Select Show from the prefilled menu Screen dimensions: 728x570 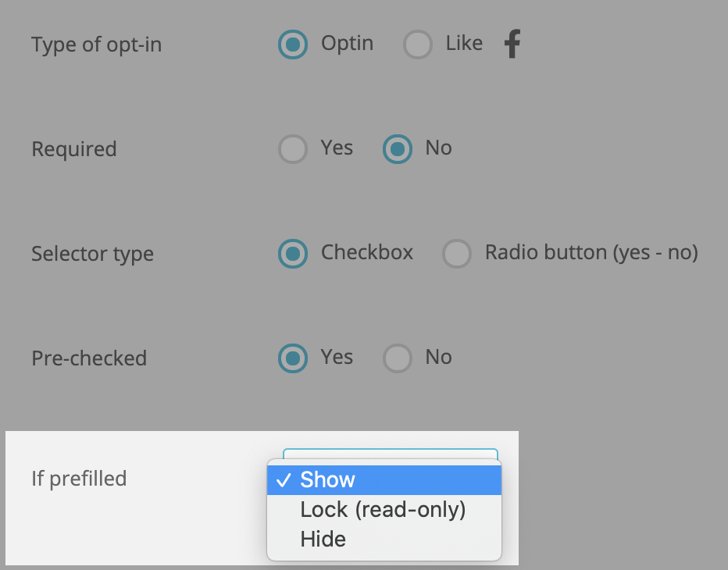coord(327,479)
